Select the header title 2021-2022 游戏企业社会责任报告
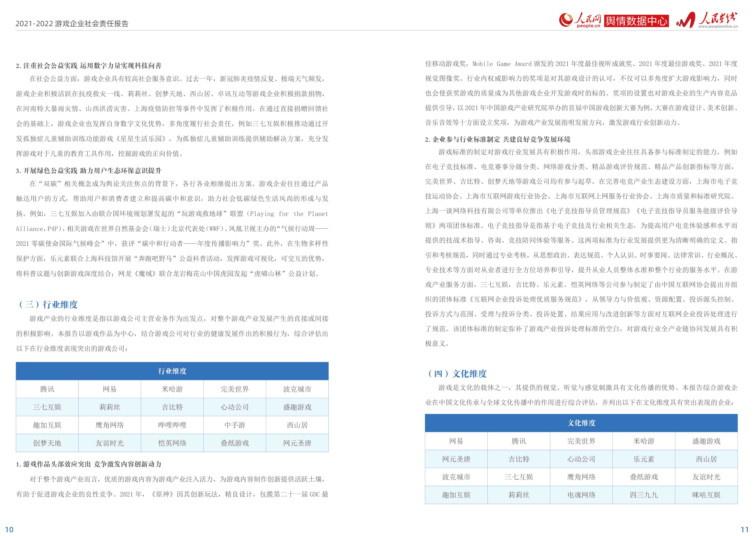Screen dimensions: 756x536 pyautogui.click(x=72, y=23)
